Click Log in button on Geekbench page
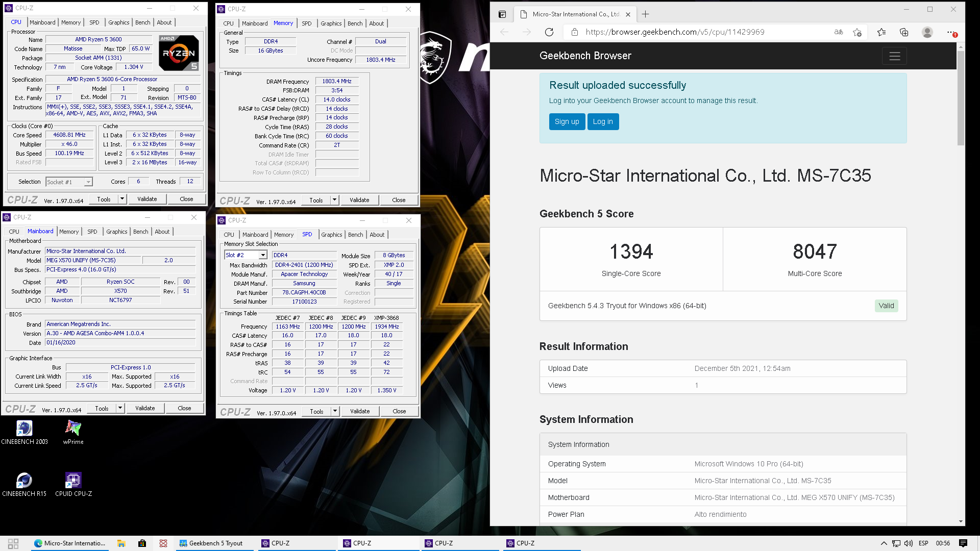This screenshot has width=980, height=551. pos(603,121)
